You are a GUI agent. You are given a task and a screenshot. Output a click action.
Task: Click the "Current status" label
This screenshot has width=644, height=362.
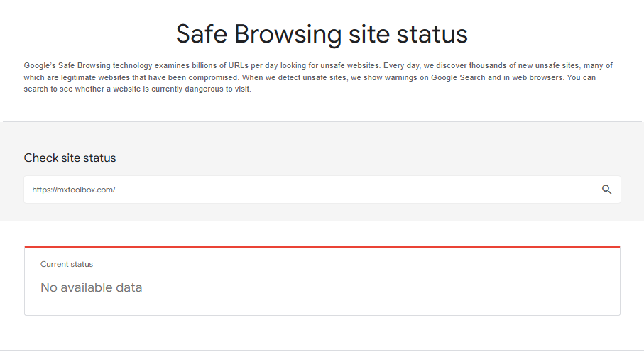pyautogui.click(x=67, y=264)
